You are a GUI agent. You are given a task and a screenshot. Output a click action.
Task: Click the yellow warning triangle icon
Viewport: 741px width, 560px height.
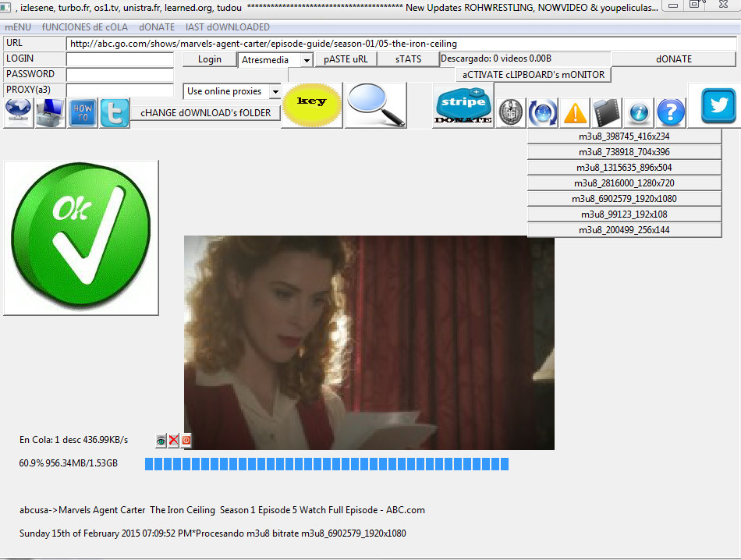click(x=575, y=112)
